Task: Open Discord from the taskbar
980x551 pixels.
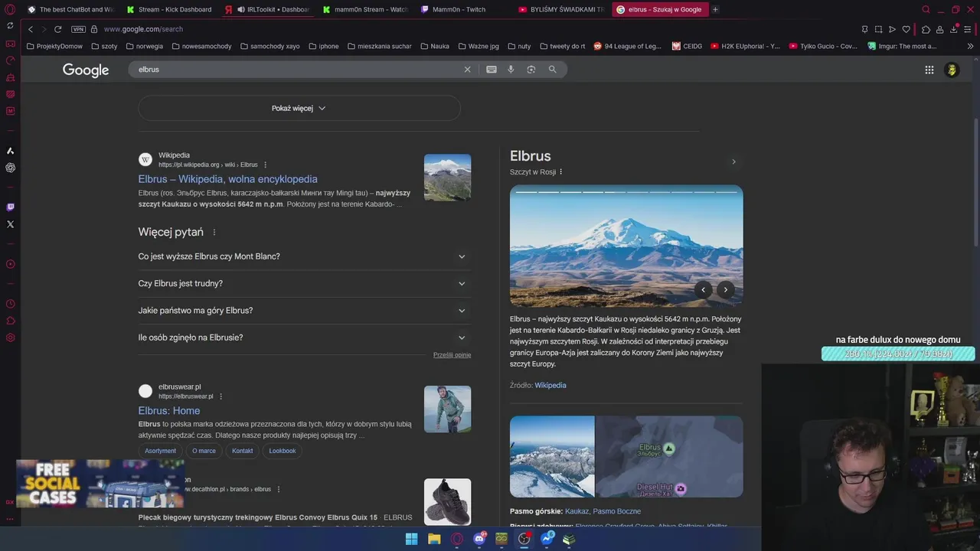Action: pyautogui.click(x=479, y=539)
